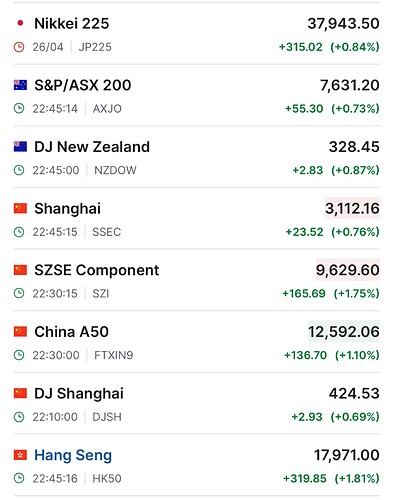Click the New Zealand flag icon
This screenshot has height=500, width=395.
tap(20, 147)
